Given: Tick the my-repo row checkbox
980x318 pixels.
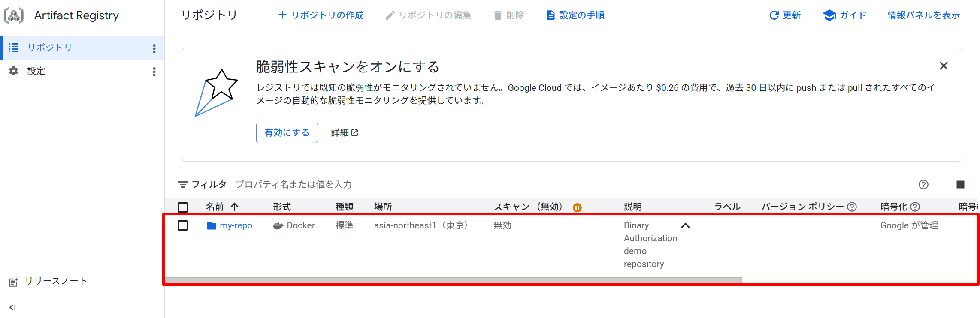Looking at the screenshot, I should (x=183, y=225).
